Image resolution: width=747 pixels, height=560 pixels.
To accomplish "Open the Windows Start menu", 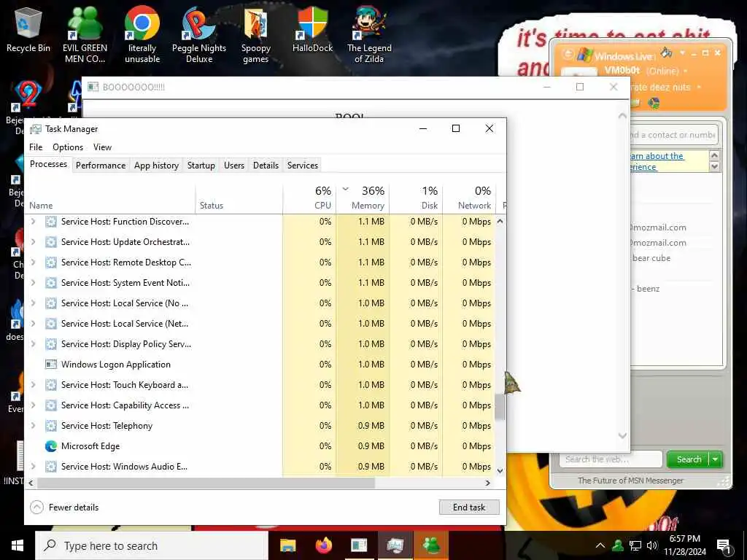I will coord(18,545).
